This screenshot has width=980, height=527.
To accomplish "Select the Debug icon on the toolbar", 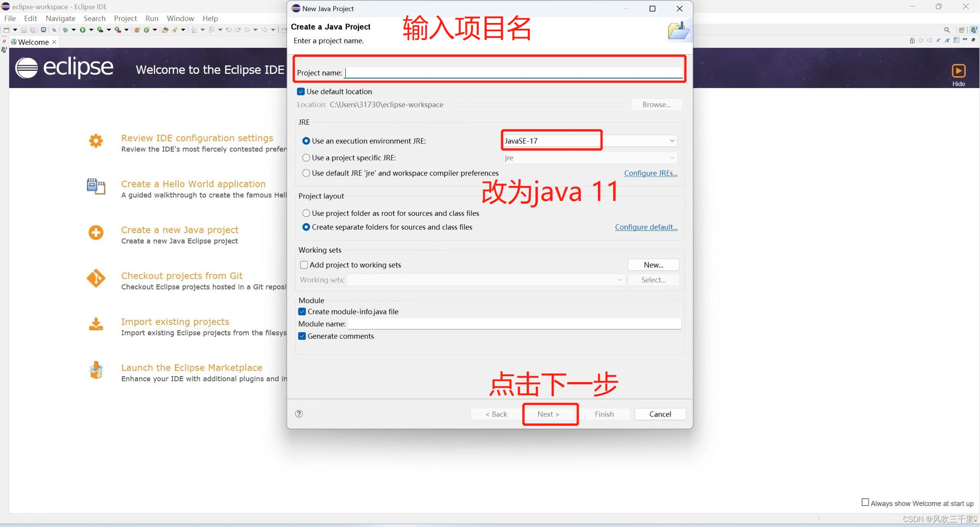I will [x=65, y=30].
